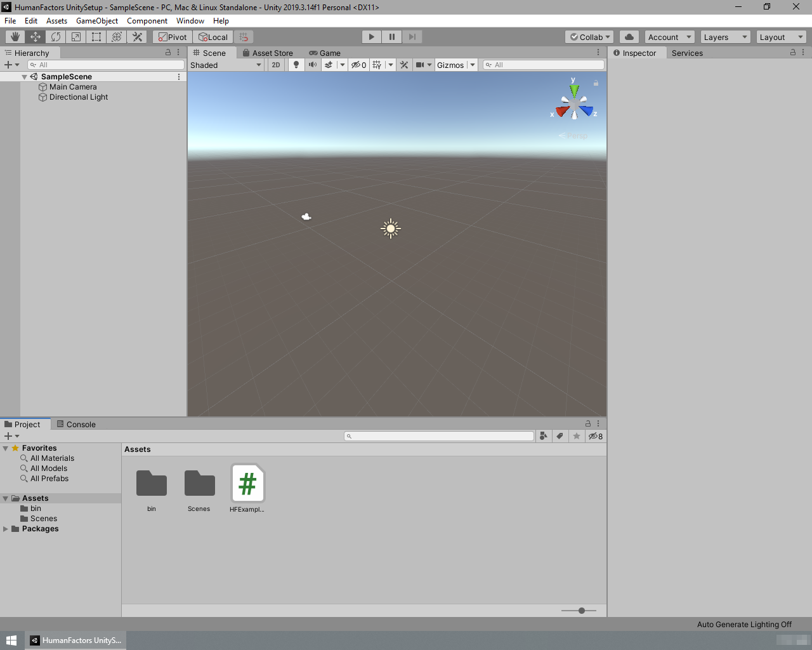The image size is (812, 650).
Task: Toggle Local handle rotation
Action: pyautogui.click(x=213, y=37)
